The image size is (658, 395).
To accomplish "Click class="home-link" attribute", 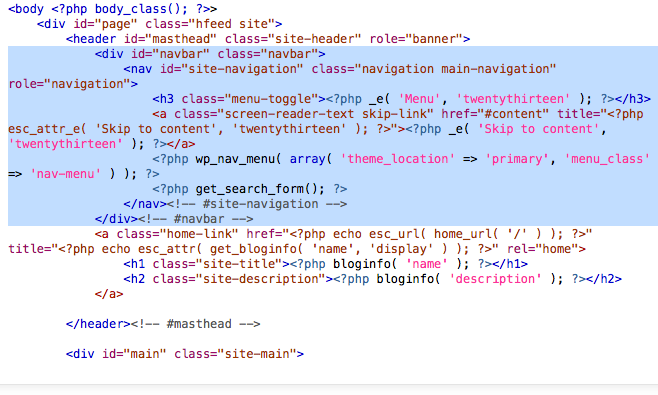I will (x=178, y=235).
